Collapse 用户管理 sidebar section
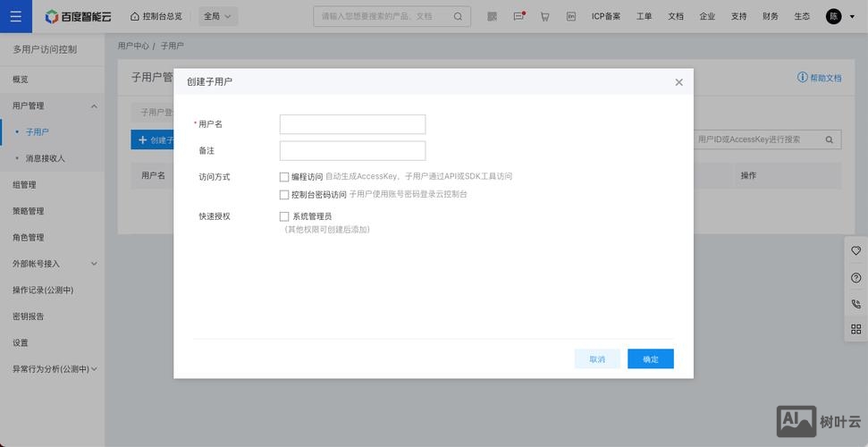868x447 pixels. 52,105
